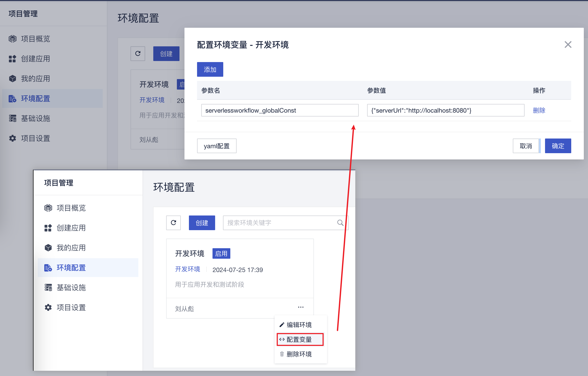The width and height of the screenshot is (588, 376).
Task: Click 取消 to dismiss the dialog
Action: pyautogui.click(x=526, y=146)
